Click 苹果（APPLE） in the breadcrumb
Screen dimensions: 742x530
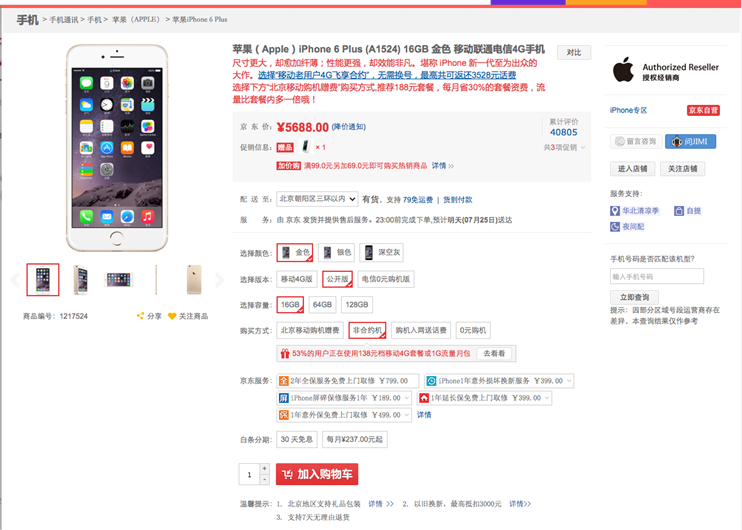coord(136,19)
